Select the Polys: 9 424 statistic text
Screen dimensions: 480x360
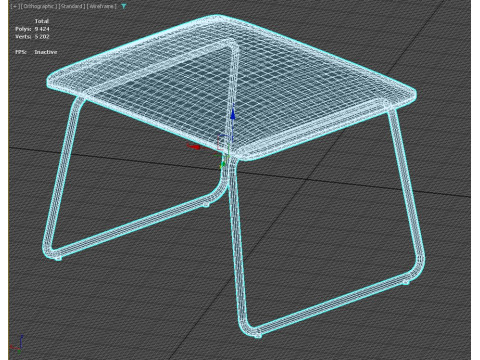click(x=32, y=29)
